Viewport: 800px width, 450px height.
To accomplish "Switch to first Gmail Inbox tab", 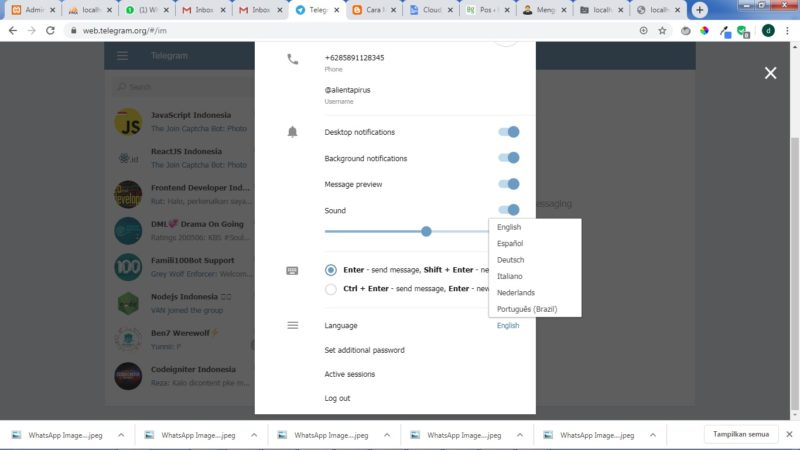I will (204, 10).
